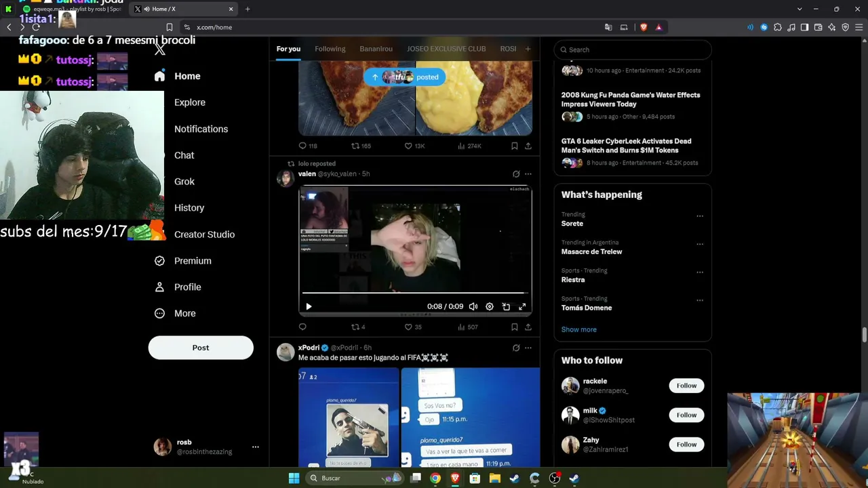This screenshot has height=488, width=868.
Task: Open Brave's hamburger main menu
Action: coord(859,27)
